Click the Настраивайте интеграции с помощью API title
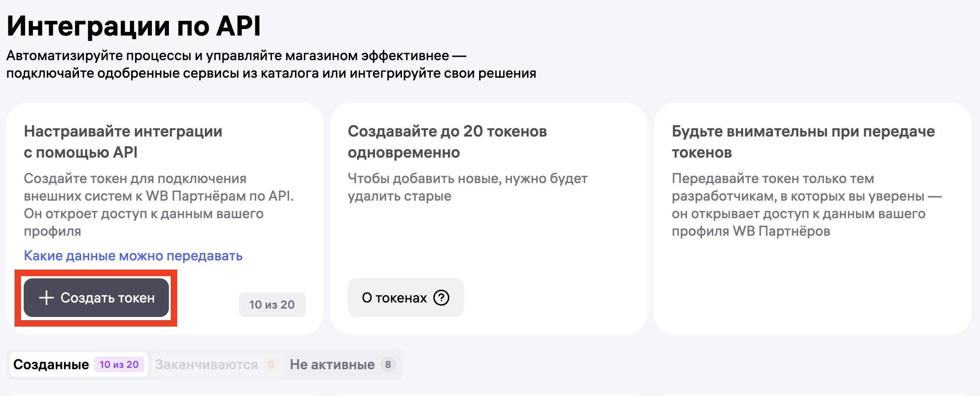Viewport: 980px width, 396px height. coord(123,141)
